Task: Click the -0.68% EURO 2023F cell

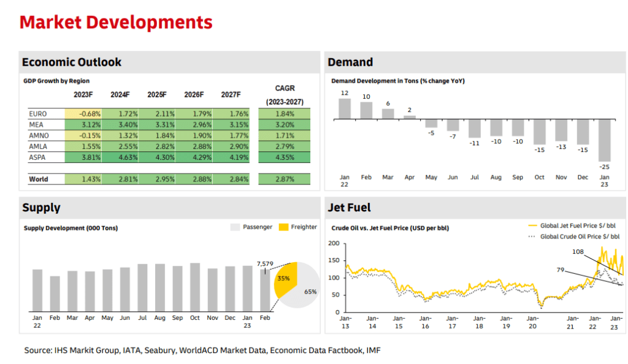Action: click(x=83, y=114)
